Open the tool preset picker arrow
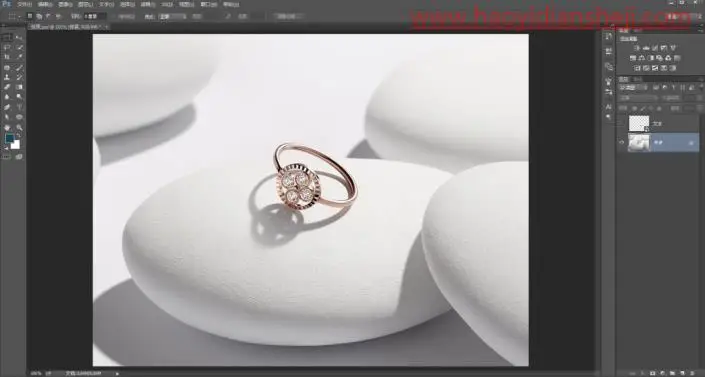The width and height of the screenshot is (705, 377). pyautogui.click(x=19, y=16)
